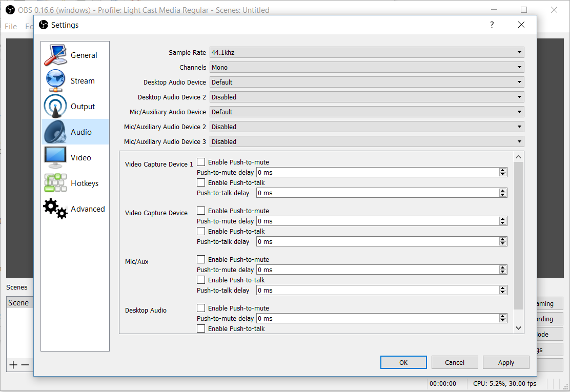Image resolution: width=570 pixels, height=392 pixels.
Task: Expand the Desktop Audio Device 2 dropdown
Action: [367, 97]
